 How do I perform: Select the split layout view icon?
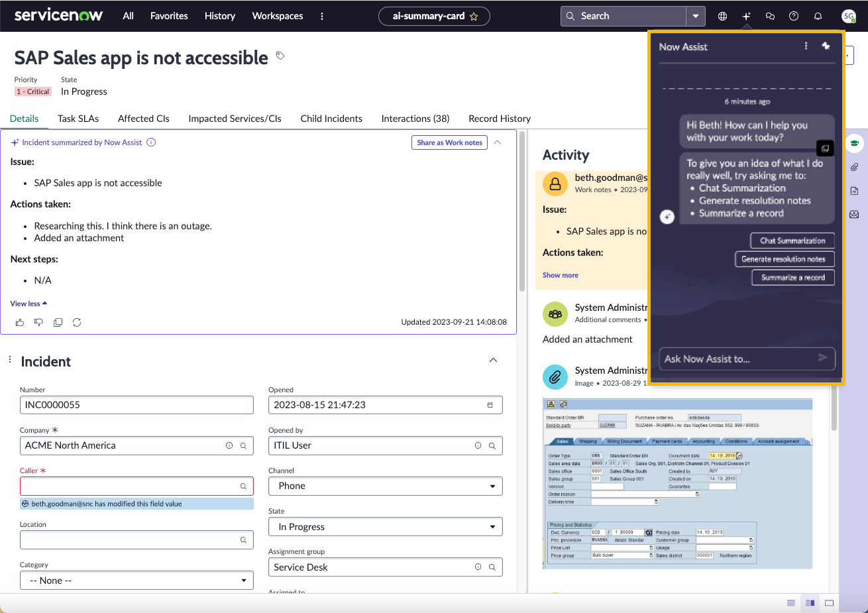pyautogui.click(x=810, y=603)
